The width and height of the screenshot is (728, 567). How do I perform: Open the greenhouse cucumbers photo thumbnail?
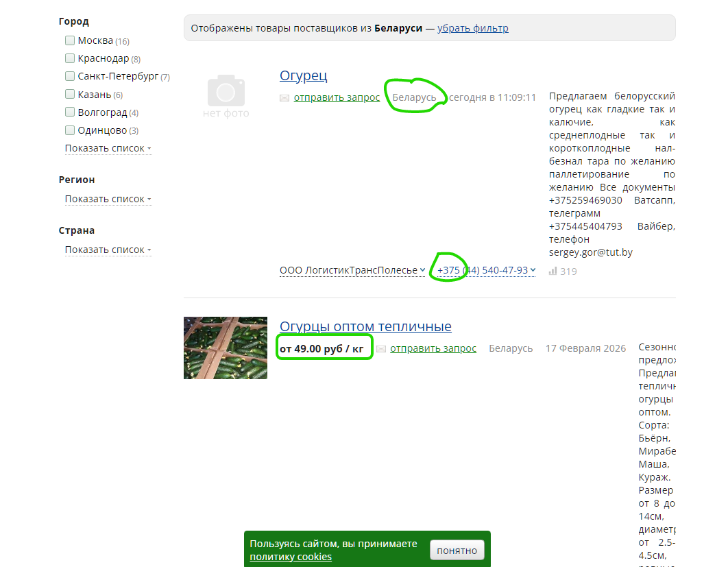[x=226, y=348]
